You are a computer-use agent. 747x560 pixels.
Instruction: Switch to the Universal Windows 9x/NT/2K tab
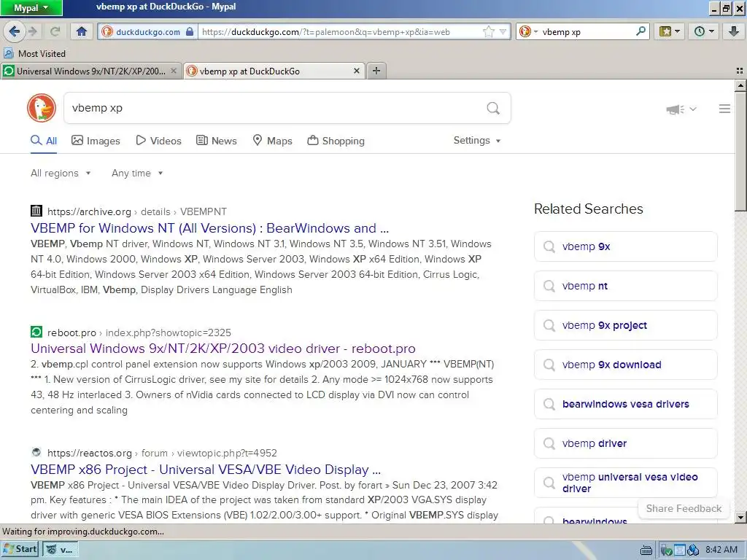pyautogui.click(x=91, y=71)
